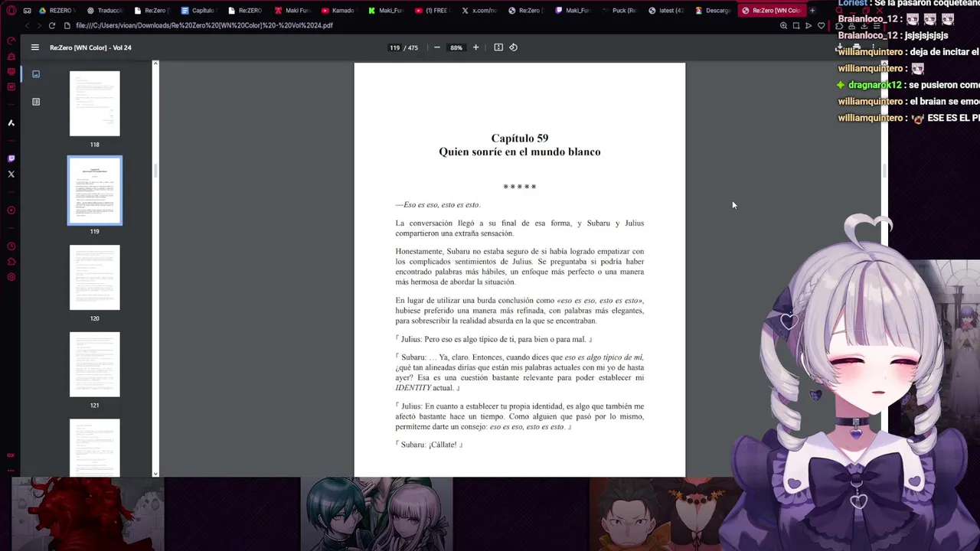This screenshot has height=551, width=980.
Task: Open GX Control speedometer in sidebar
Action: tap(11, 41)
